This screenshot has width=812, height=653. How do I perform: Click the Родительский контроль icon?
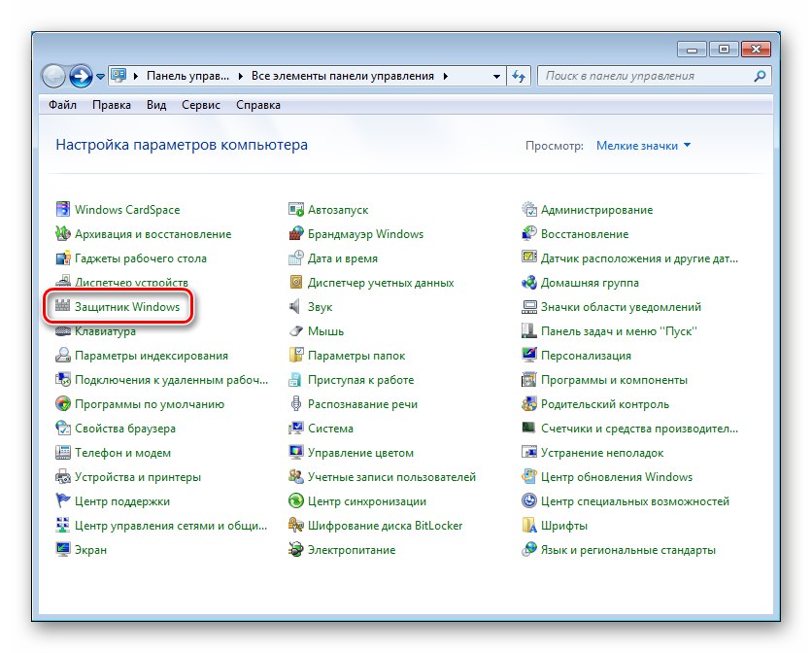[x=528, y=403]
